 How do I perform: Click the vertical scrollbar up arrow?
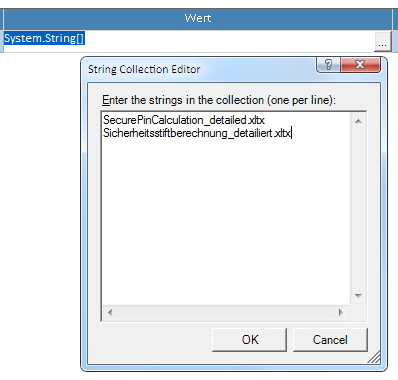pyautogui.click(x=358, y=121)
